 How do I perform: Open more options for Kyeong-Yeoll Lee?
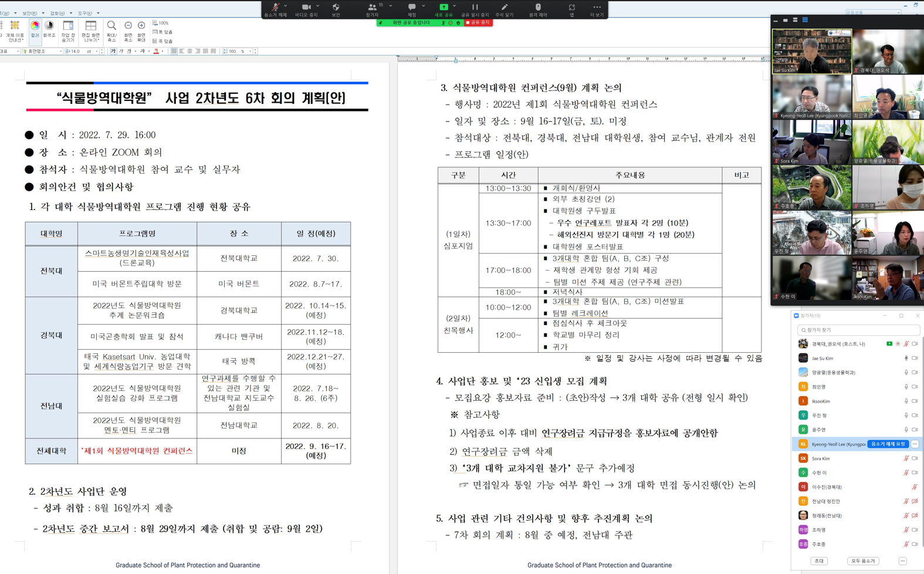point(915,444)
